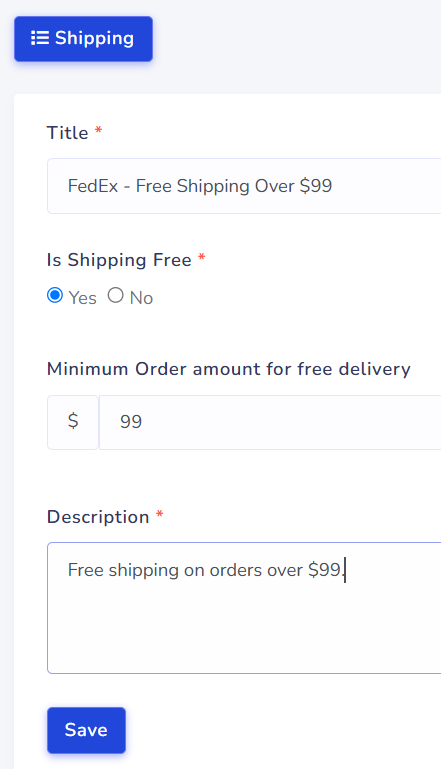This screenshot has width=441, height=769.
Task: Click the "Minimum Order amount for free delivery" label
Action: pyautogui.click(x=229, y=369)
